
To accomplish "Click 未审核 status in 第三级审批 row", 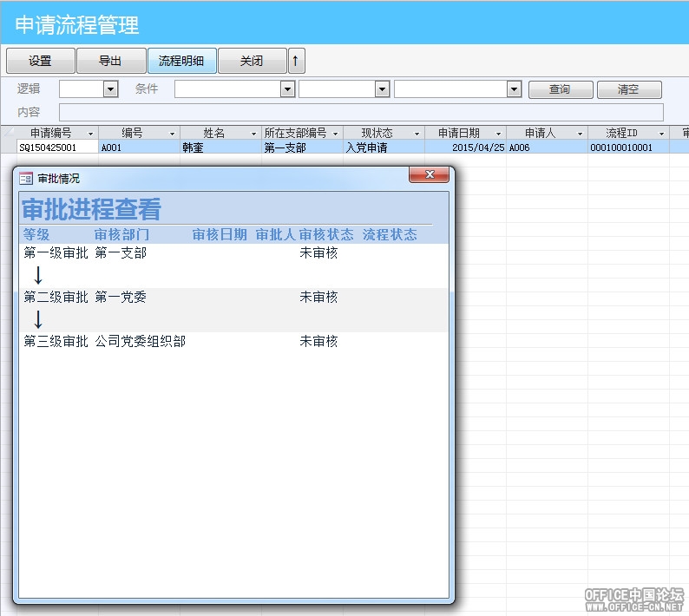I will coord(318,341).
